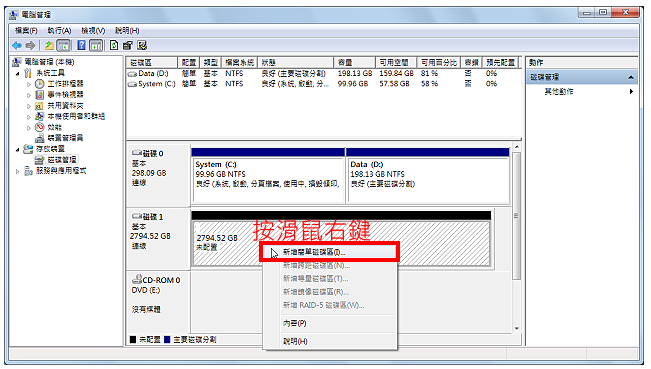Select the 裝置管理員 tree item

point(65,138)
